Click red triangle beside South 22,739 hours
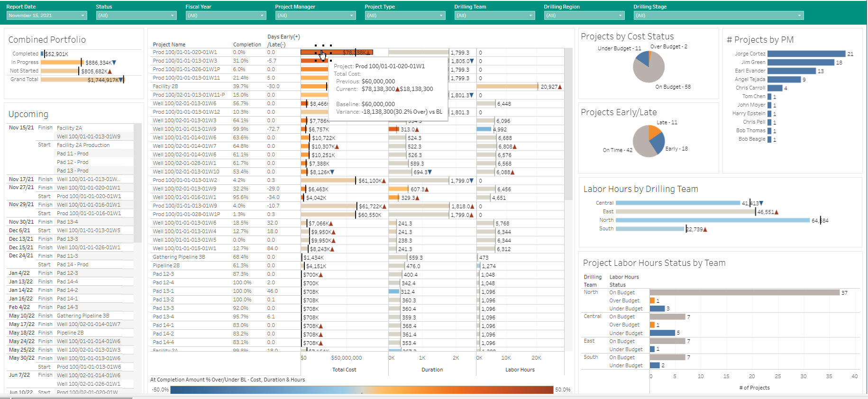The height and width of the screenshot is (399, 868). tap(705, 229)
